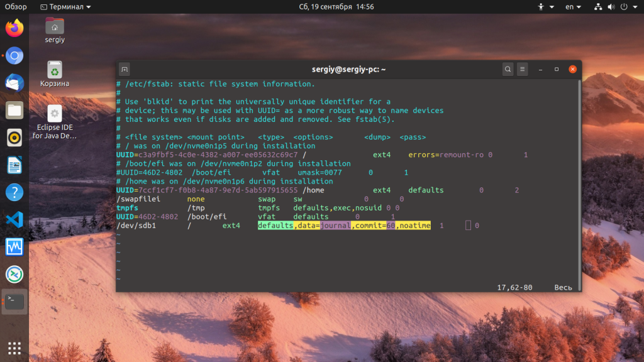This screenshot has width=644, height=362.
Task: Open the network status indicator
Action: pos(598,6)
